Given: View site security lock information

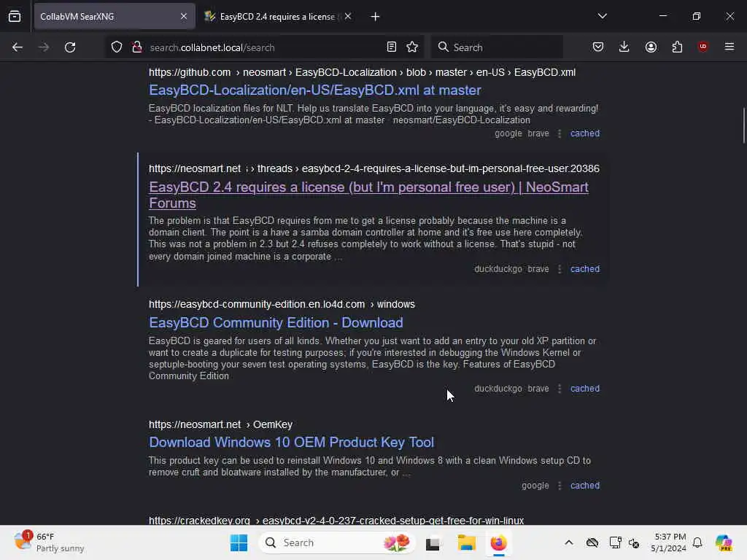Looking at the screenshot, I should click(137, 47).
